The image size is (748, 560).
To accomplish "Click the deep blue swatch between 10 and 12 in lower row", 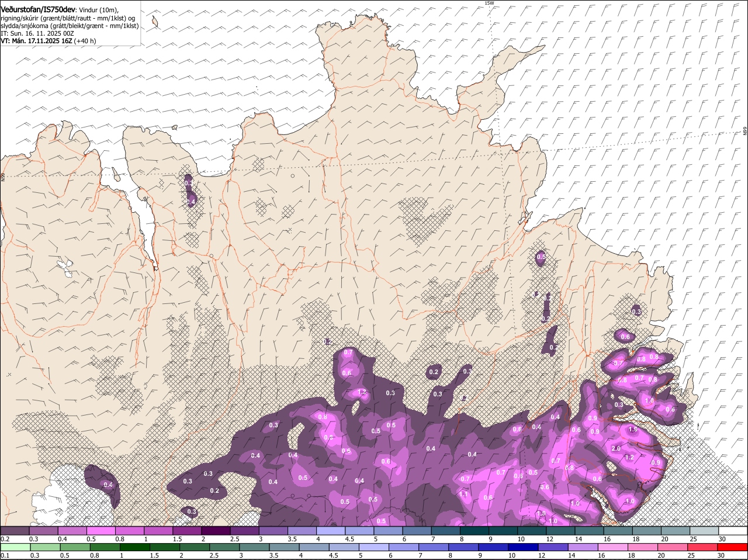I will click(x=522, y=547).
